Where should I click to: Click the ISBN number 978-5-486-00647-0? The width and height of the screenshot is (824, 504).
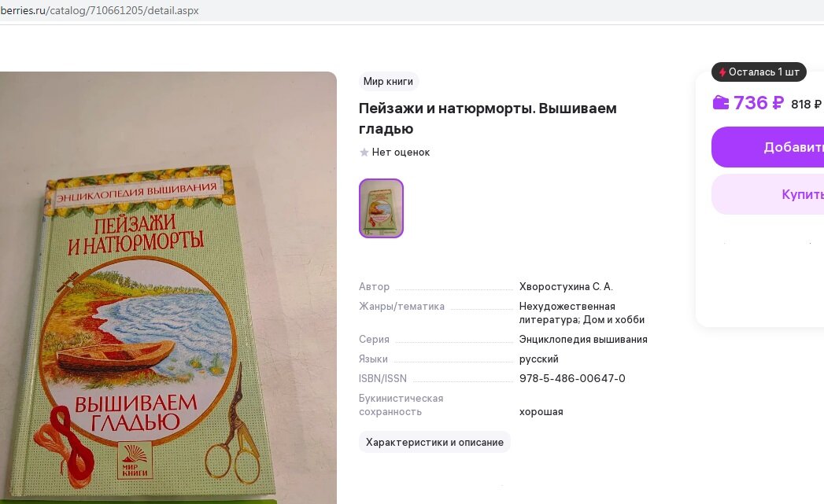click(x=572, y=378)
